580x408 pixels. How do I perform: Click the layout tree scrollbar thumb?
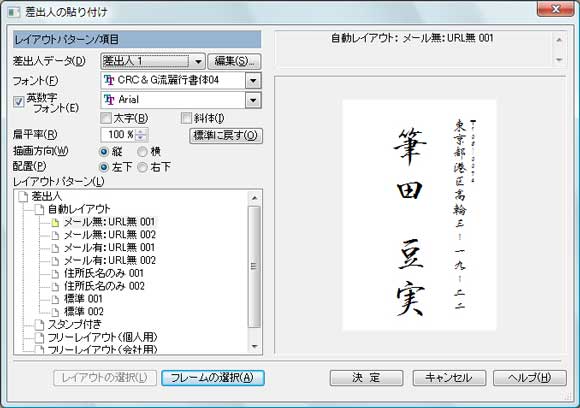(254, 267)
